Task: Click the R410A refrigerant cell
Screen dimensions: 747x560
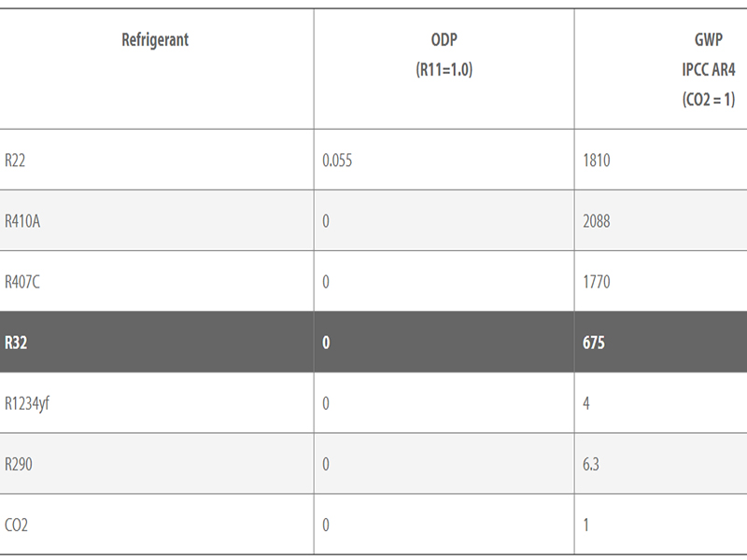Action: click(x=22, y=221)
